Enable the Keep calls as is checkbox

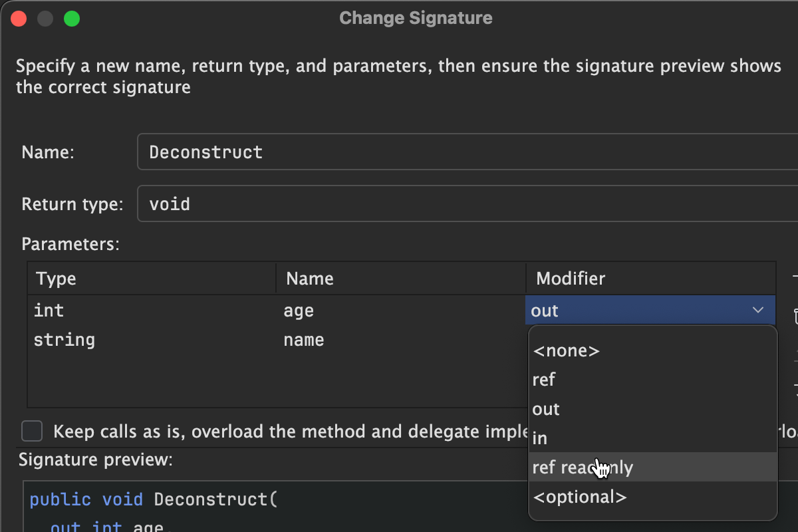(32, 431)
